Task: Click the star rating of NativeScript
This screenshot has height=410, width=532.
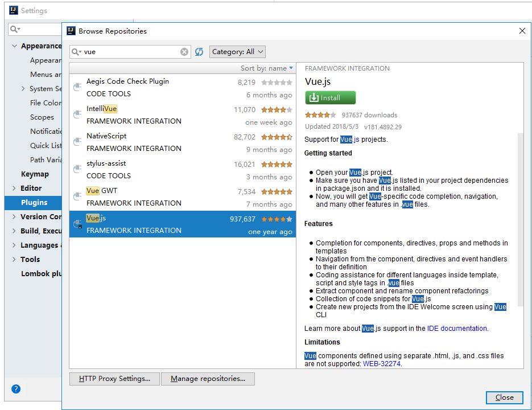Action: coord(277,137)
